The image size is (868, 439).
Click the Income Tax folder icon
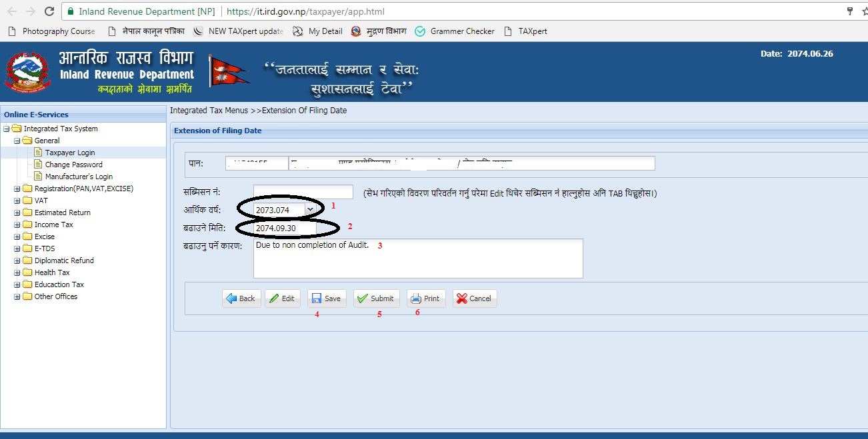27,224
